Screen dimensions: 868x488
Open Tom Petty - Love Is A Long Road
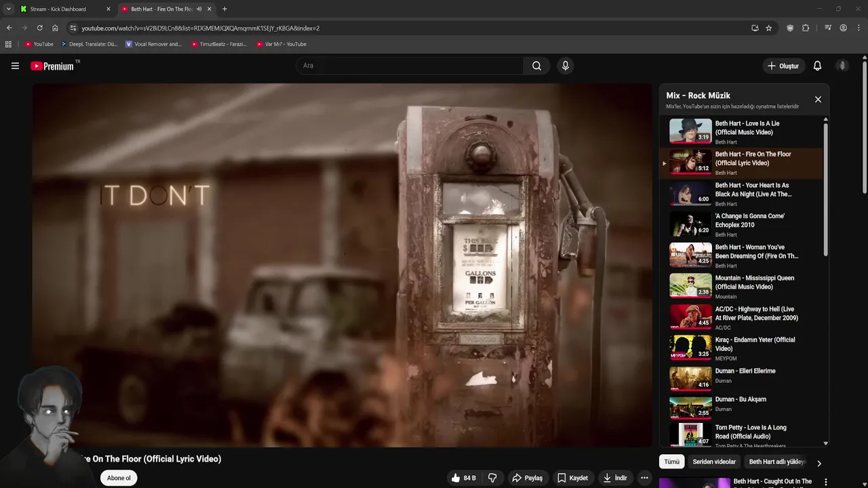point(743,435)
